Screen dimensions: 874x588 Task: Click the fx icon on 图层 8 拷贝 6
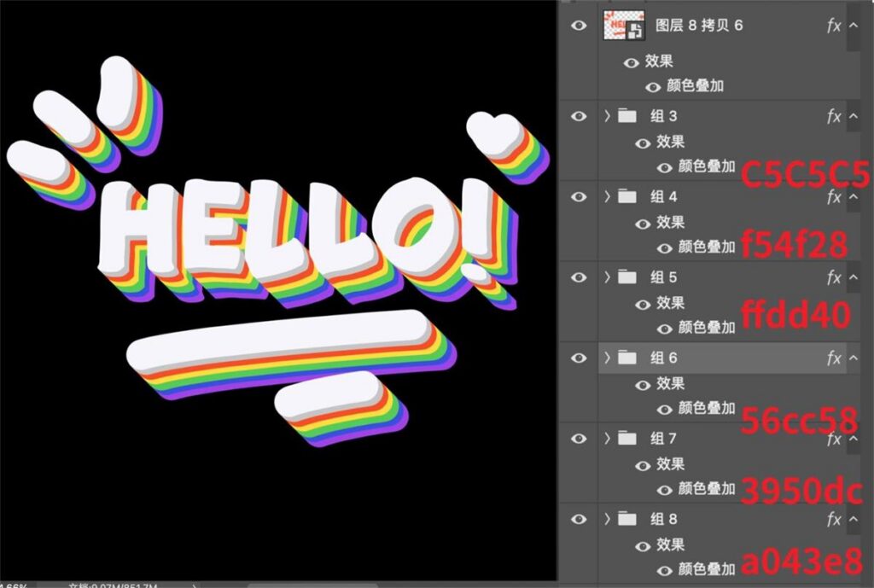834,26
